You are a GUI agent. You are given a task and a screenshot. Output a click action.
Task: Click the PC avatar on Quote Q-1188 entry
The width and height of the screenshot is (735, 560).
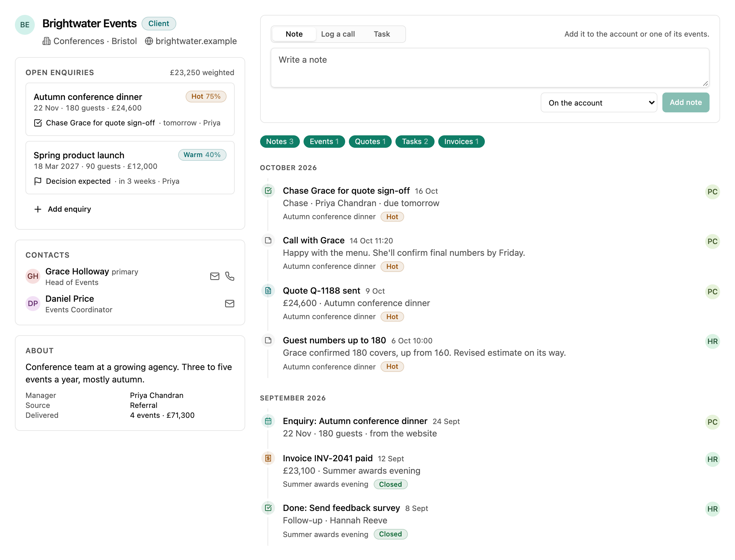[712, 292]
